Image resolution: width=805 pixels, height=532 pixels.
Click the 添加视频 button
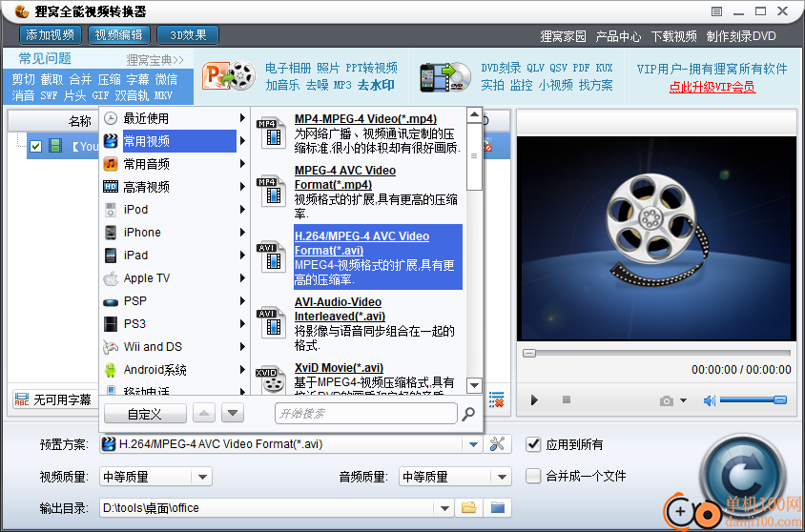tap(50, 35)
